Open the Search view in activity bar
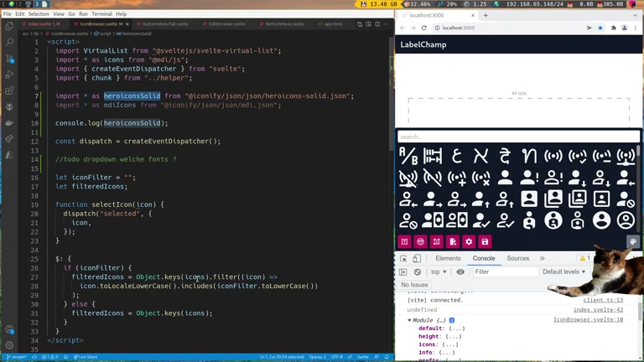This screenshot has height=362, width=644. pos(9,42)
